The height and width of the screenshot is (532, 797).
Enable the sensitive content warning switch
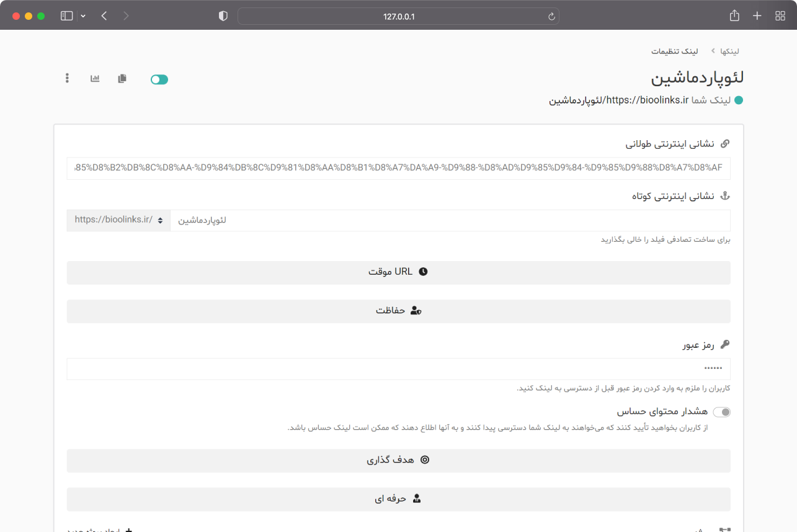point(721,412)
